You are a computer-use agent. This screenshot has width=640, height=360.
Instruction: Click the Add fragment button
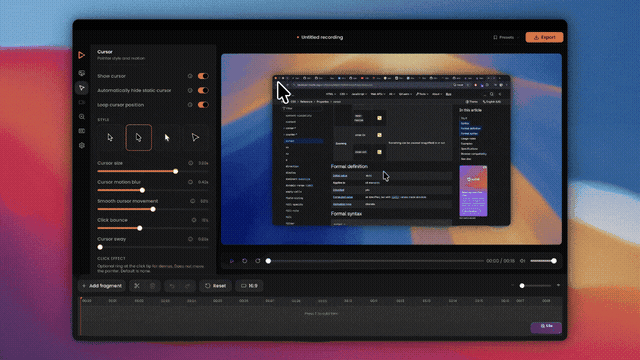point(102,286)
